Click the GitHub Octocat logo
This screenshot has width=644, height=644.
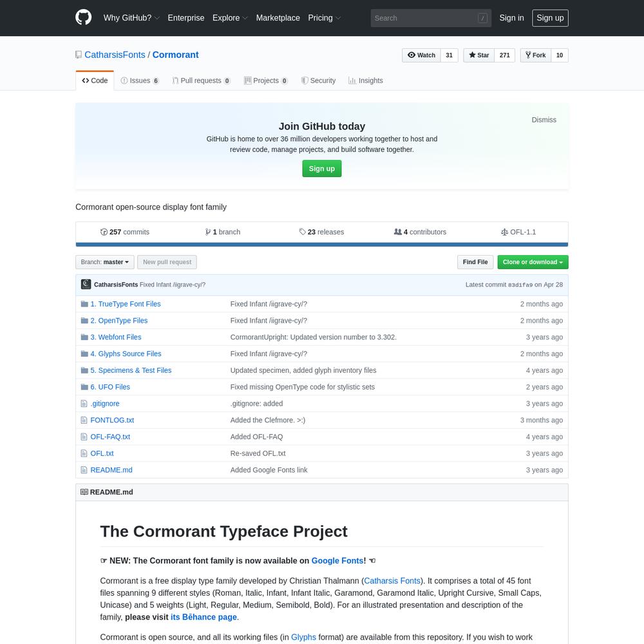[83, 17]
